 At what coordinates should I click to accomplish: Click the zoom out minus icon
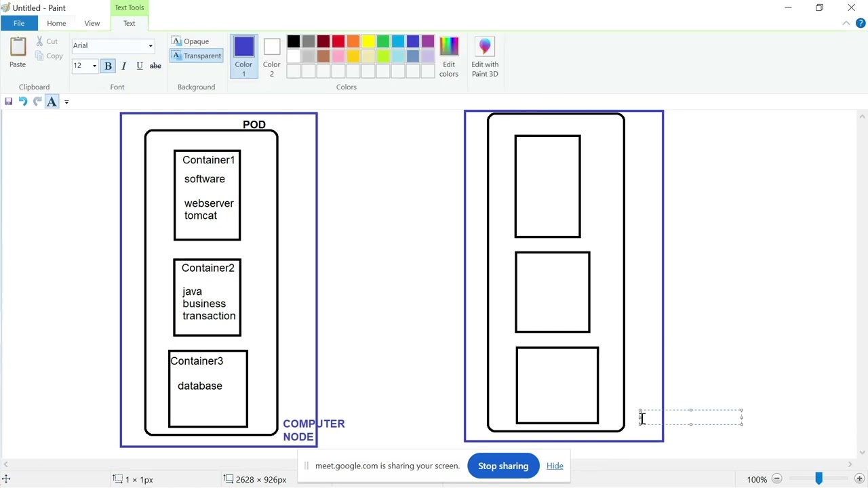coord(777,479)
